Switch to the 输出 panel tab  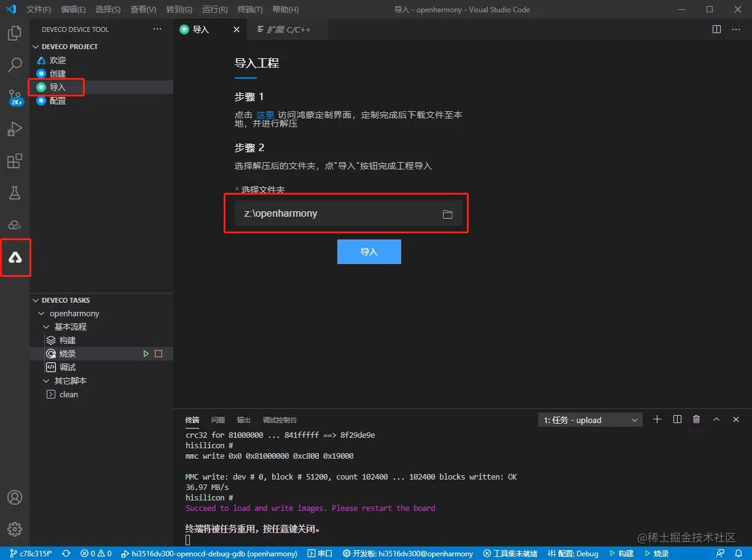[x=244, y=420]
